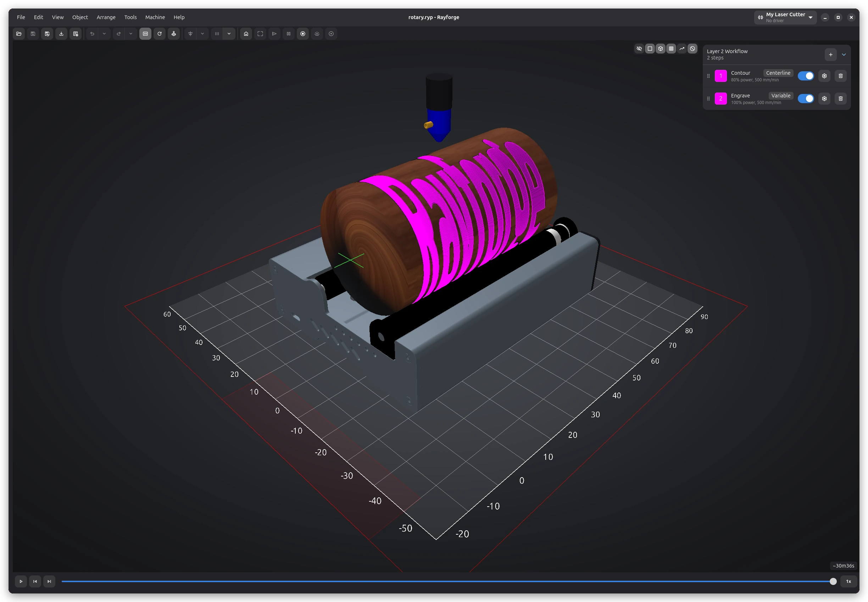Disable the Engrave step switch

(x=806, y=99)
